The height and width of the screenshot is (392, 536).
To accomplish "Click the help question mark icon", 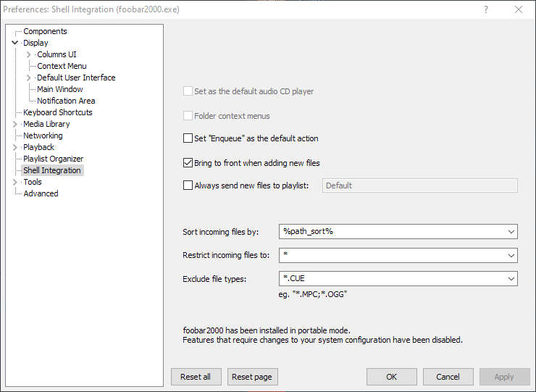I will pos(486,9).
